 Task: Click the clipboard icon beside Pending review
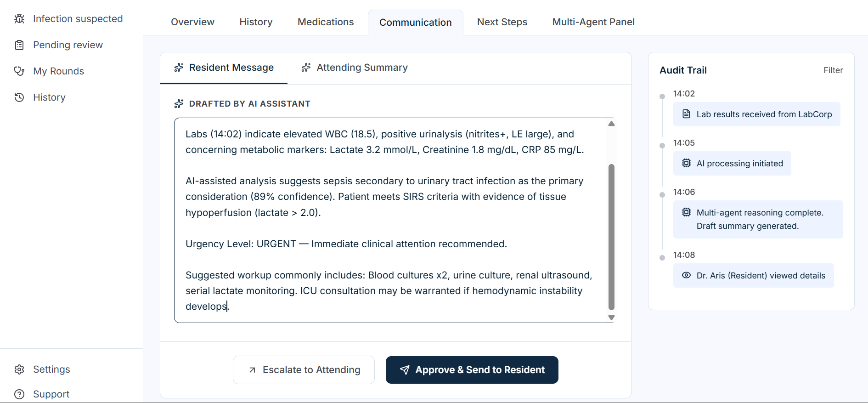click(x=19, y=45)
